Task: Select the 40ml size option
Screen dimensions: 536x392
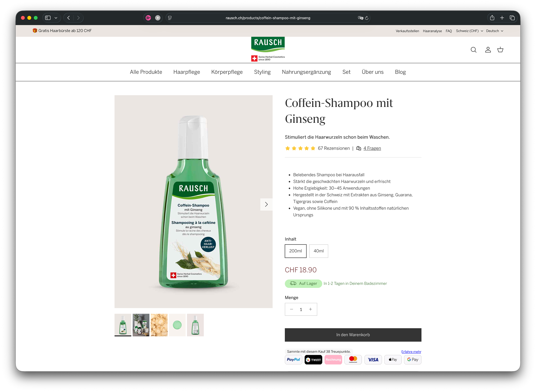Action: (x=318, y=251)
